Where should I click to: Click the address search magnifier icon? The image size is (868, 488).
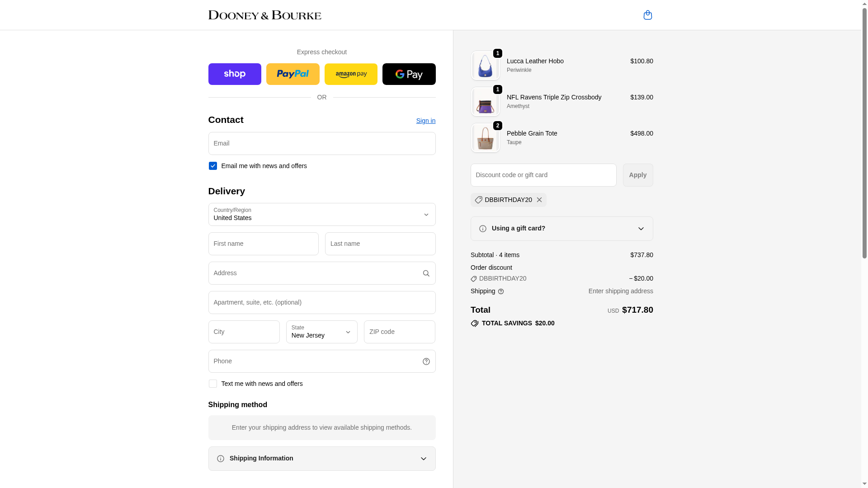click(x=426, y=273)
